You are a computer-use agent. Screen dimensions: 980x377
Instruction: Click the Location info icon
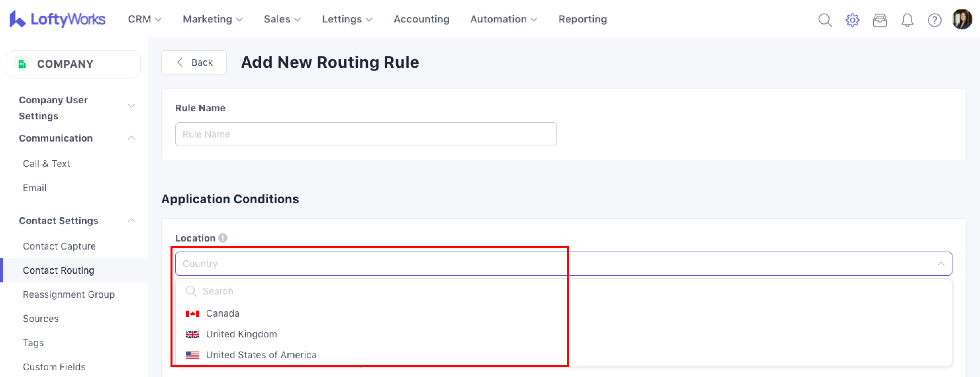223,238
